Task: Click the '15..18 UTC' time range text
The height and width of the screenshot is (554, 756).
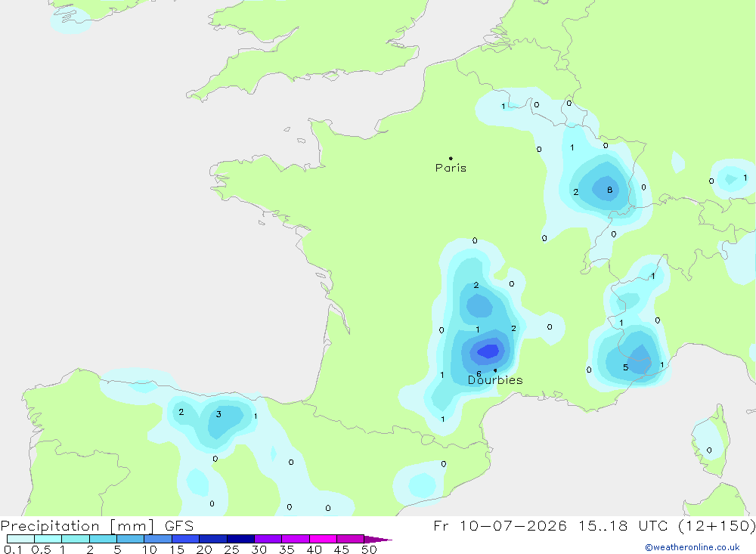Action: 622,525
